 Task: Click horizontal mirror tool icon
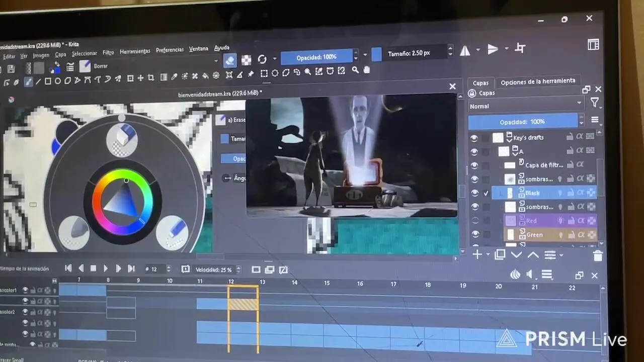coord(465,50)
